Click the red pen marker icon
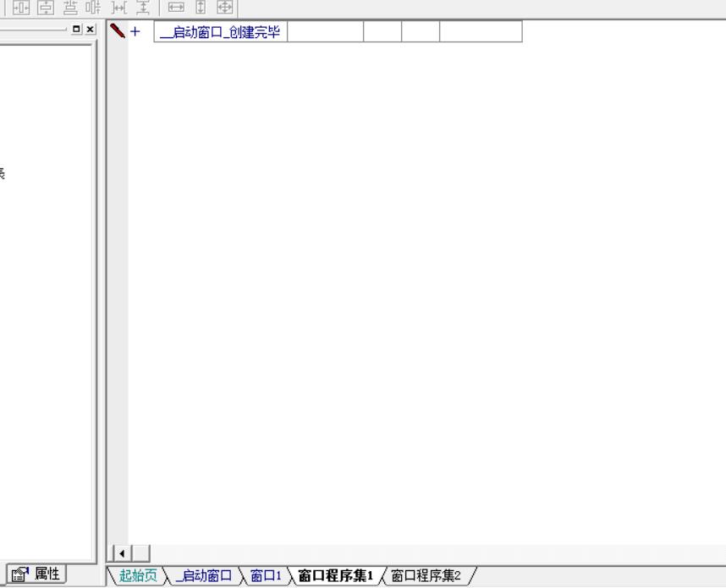This screenshot has width=726, height=588. click(118, 31)
